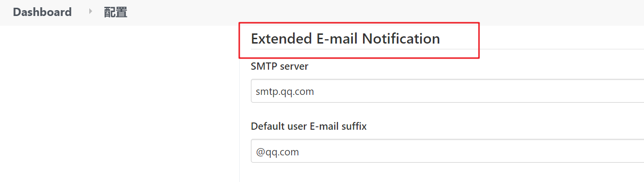Screen dimensions: 644x182
Task: Click the word Dashboard in breadcrumb bar
Action: click(42, 12)
